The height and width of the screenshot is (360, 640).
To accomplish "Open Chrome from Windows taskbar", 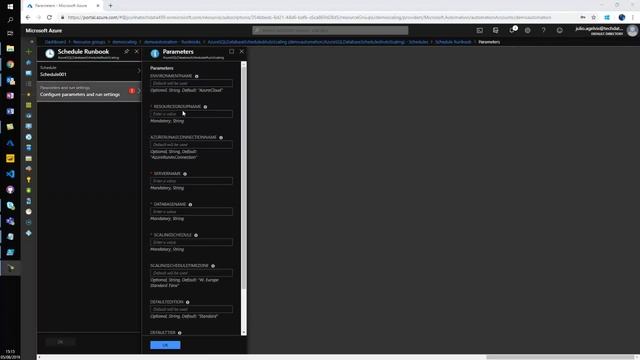I will tap(10, 64).
